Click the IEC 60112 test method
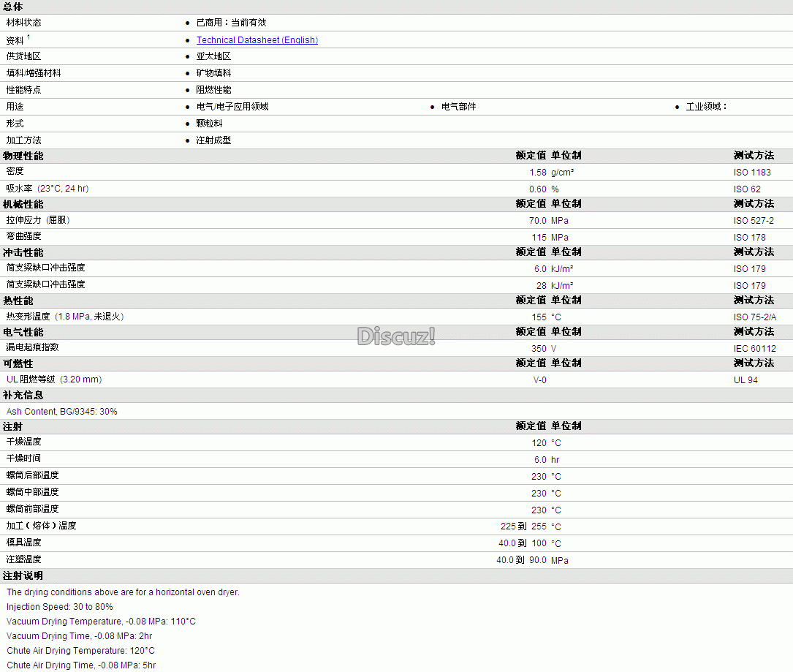The image size is (793, 672). pos(754,349)
